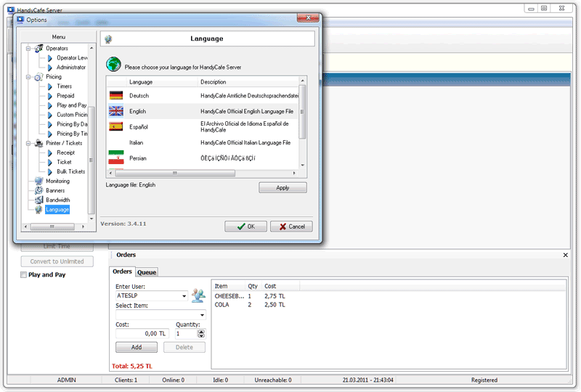Click the German flag for Deutsch

(x=116, y=96)
